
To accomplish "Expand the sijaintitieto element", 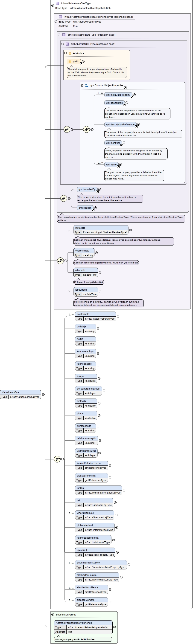I will tap(117, 552).
